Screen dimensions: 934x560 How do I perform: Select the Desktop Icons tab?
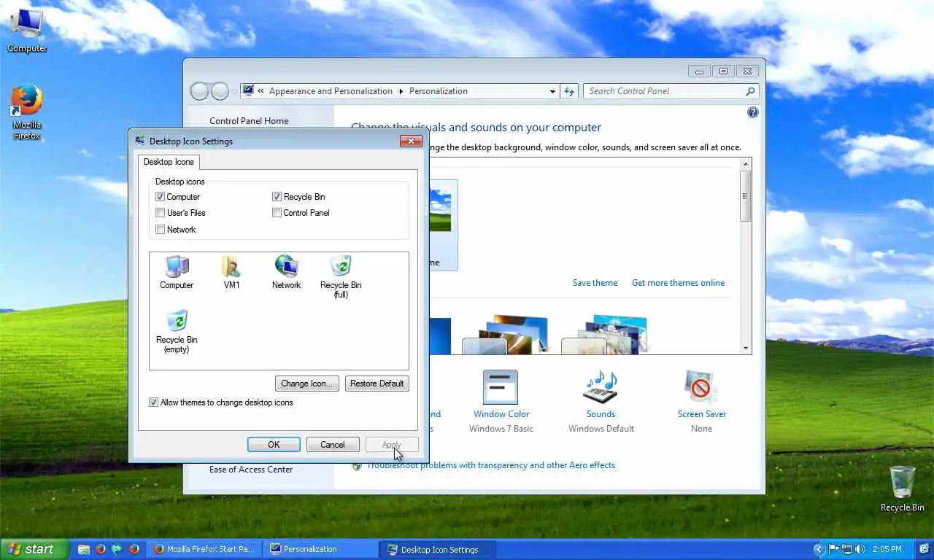169,162
